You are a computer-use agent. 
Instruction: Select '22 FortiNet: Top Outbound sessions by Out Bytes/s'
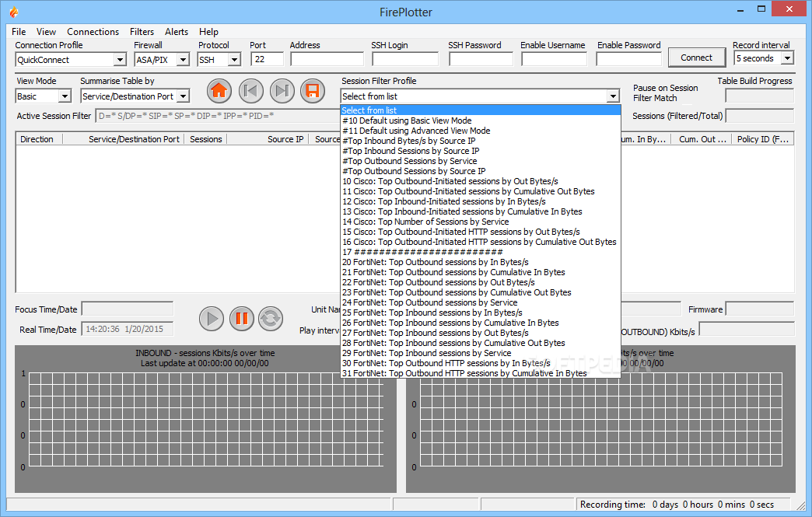(x=481, y=282)
